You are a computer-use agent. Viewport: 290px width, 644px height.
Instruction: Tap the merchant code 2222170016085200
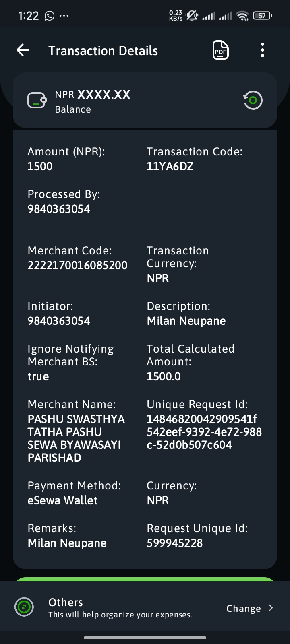click(77, 265)
